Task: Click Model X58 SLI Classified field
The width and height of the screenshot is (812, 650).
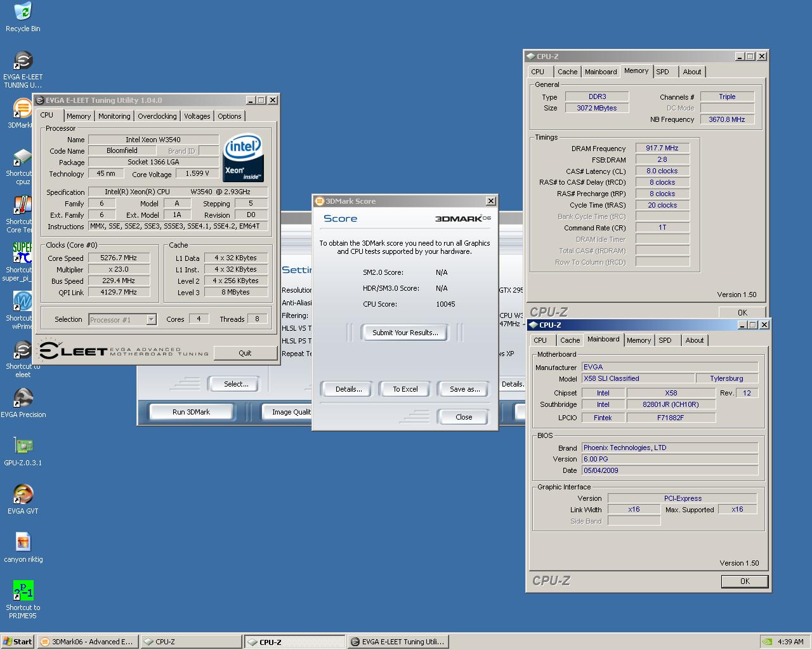Action: point(638,378)
